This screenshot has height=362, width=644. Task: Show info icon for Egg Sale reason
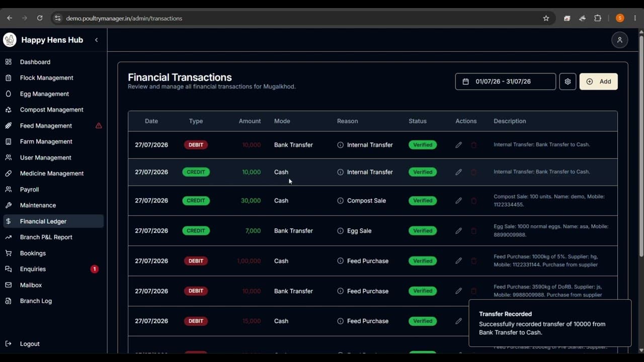coord(340,231)
